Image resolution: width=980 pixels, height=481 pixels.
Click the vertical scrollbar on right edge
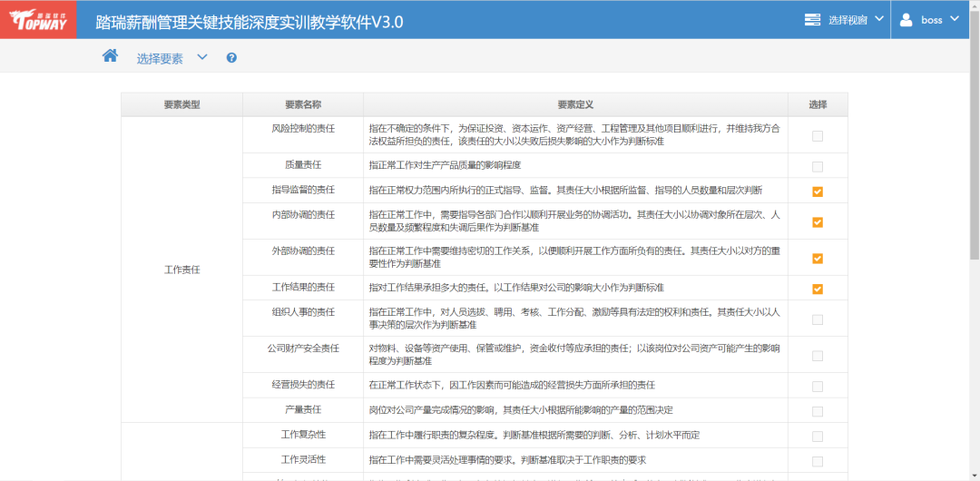click(974, 272)
